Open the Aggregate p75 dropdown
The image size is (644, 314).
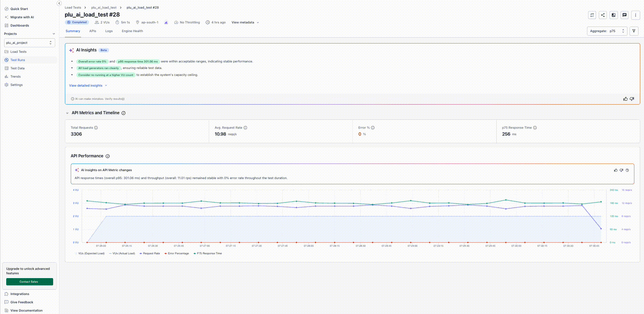(x=607, y=31)
